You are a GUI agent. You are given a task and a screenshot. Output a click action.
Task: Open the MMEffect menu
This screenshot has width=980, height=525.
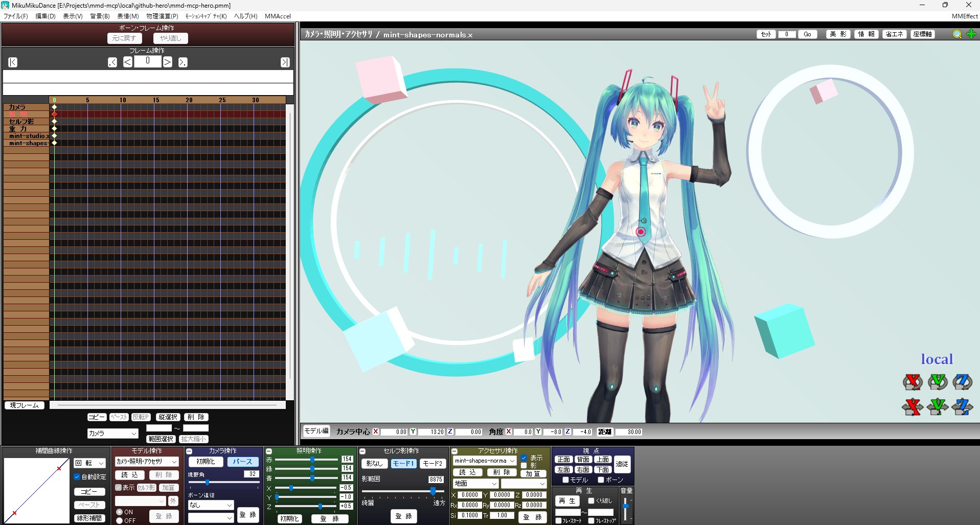coord(964,16)
